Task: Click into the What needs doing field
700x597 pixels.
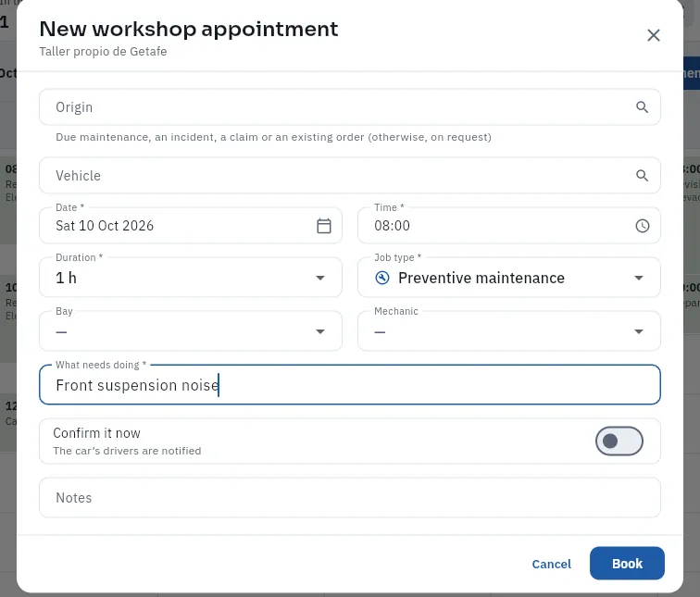Action: [350, 385]
